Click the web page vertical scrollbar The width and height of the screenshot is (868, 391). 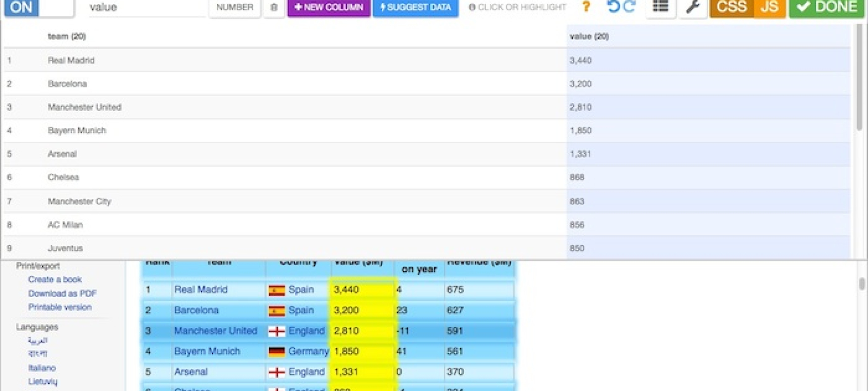pos(862,283)
